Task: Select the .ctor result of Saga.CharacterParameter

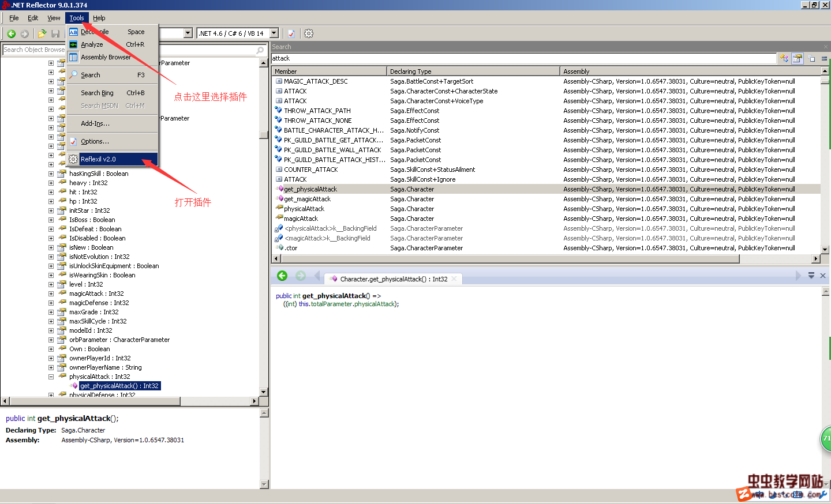Action: (x=546, y=248)
